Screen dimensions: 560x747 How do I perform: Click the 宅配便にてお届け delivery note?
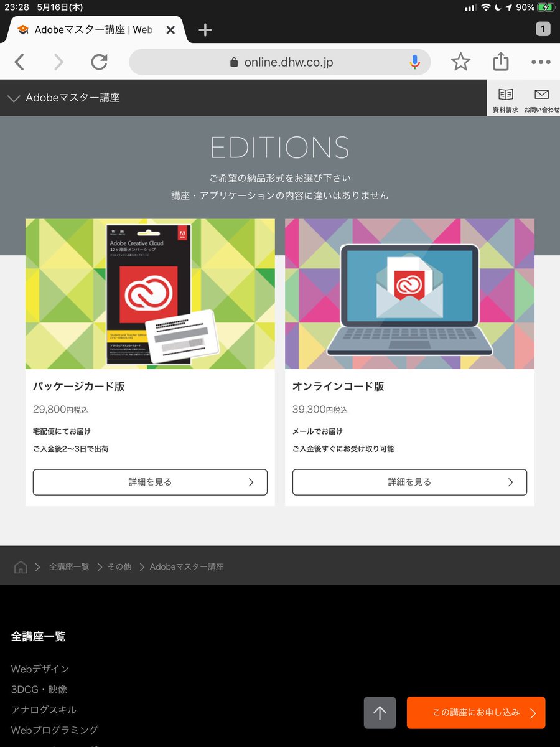62,431
